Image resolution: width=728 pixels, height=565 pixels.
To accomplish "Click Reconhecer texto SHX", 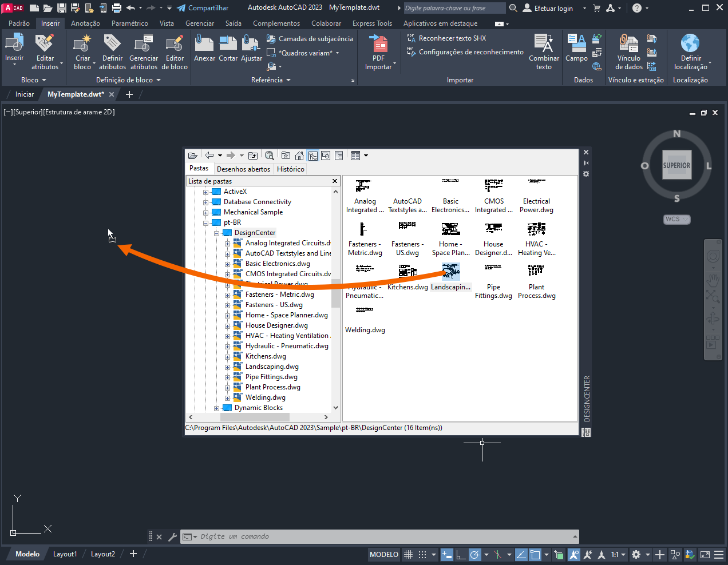I will [x=446, y=38].
